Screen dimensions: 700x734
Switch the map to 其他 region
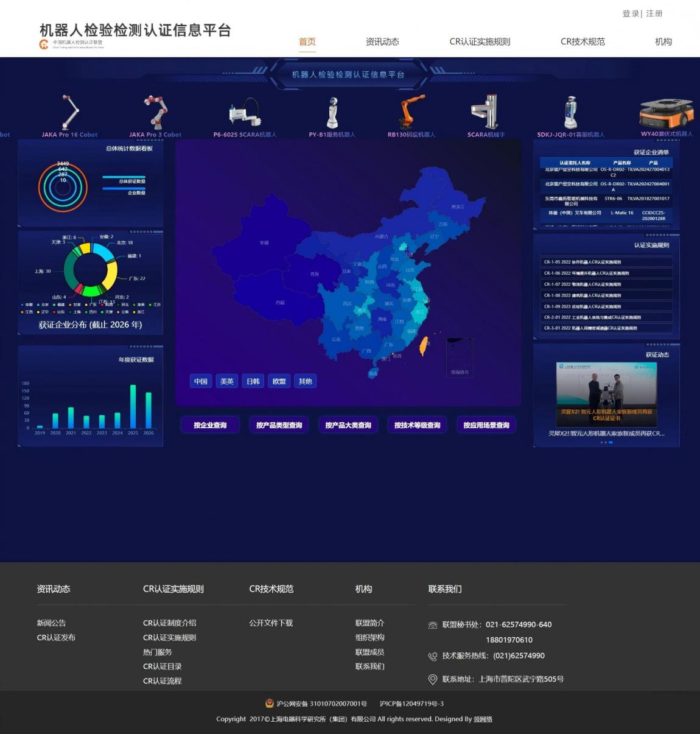pos(306,381)
